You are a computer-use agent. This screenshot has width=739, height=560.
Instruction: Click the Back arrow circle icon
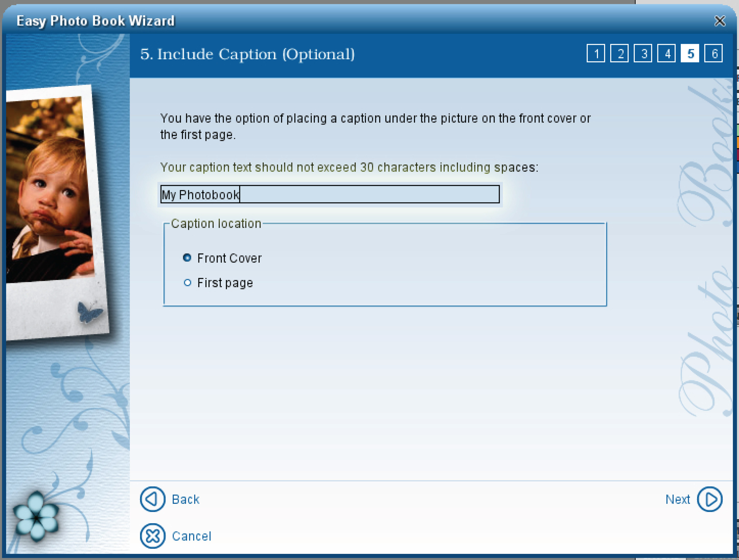(x=153, y=499)
